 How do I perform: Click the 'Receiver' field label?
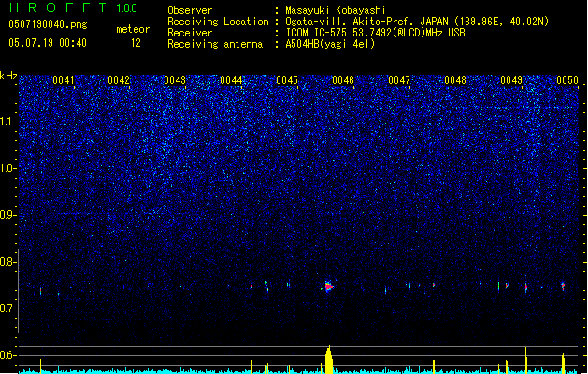point(190,33)
